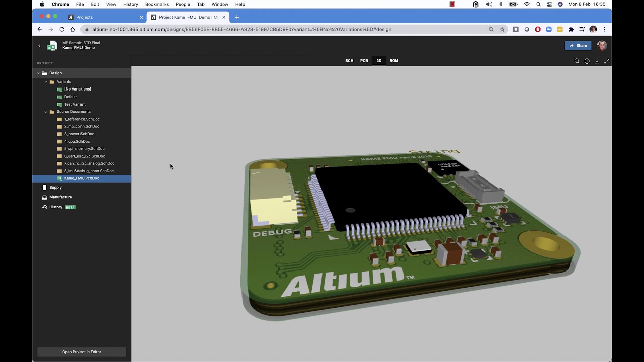Click the back arrow beside project title
Screen dimensions: 644x362
39,46
